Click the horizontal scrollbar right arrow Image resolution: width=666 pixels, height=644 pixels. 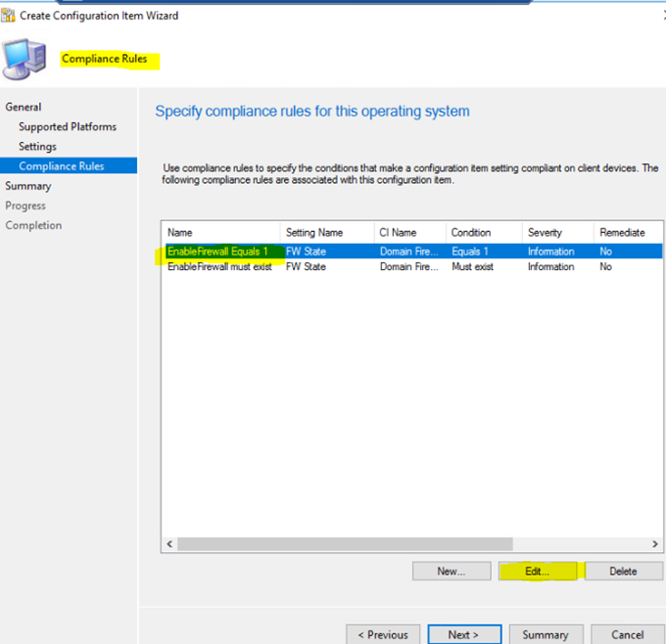coord(655,544)
